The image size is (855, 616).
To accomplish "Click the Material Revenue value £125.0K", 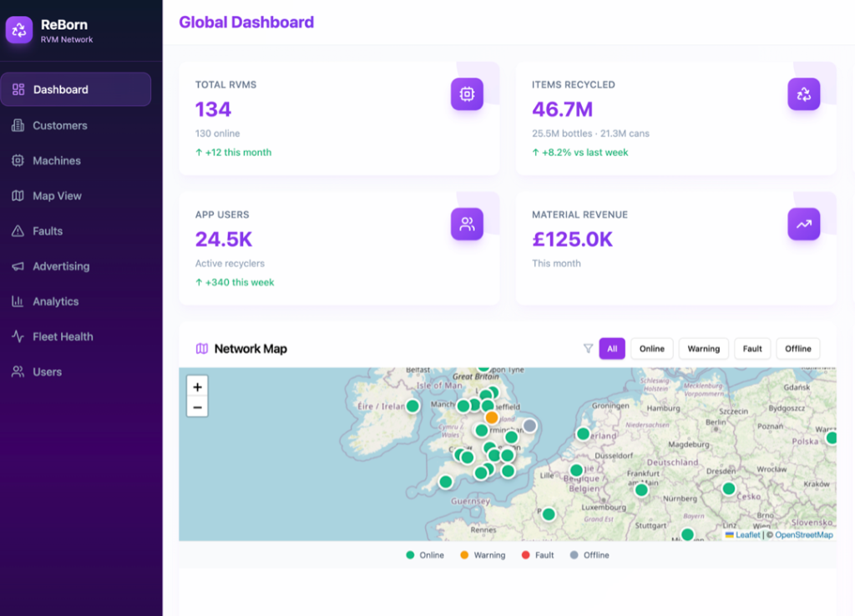I will (573, 240).
